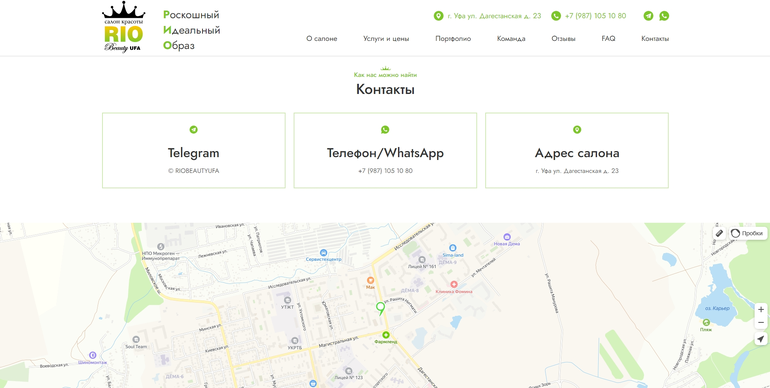Click the Адрес салона card heading
770x388 pixels.
click(x=577, y=153)
